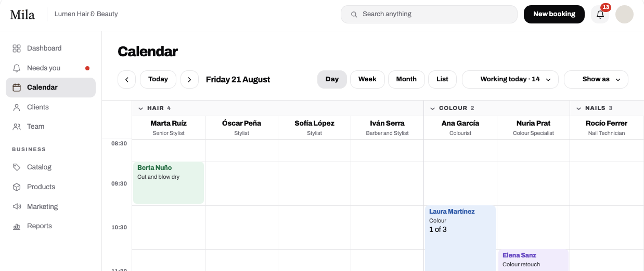
Task: Collapse the COLOUR group chevron
Action: click(x=432, y=108)
